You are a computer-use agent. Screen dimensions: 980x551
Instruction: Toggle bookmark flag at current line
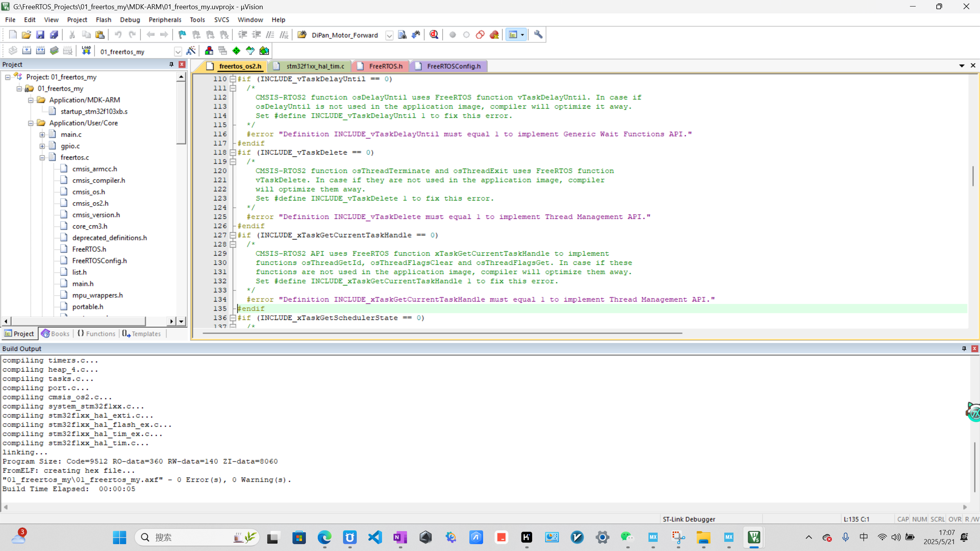181,34
